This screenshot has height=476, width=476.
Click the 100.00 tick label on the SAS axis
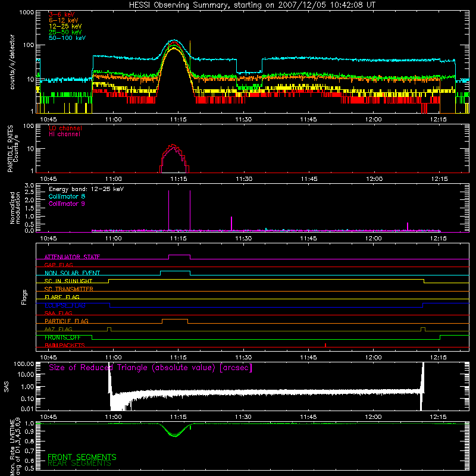tap(24, 364)
